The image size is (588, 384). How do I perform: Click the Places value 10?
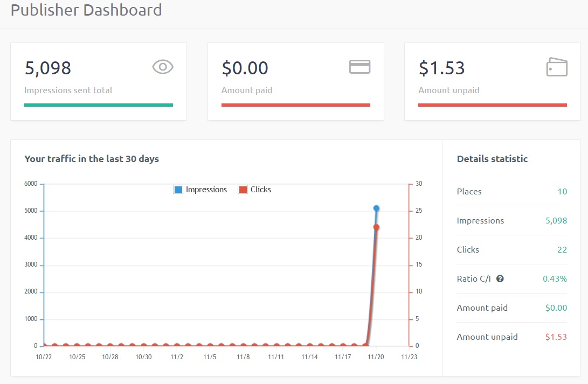[562, 192]
